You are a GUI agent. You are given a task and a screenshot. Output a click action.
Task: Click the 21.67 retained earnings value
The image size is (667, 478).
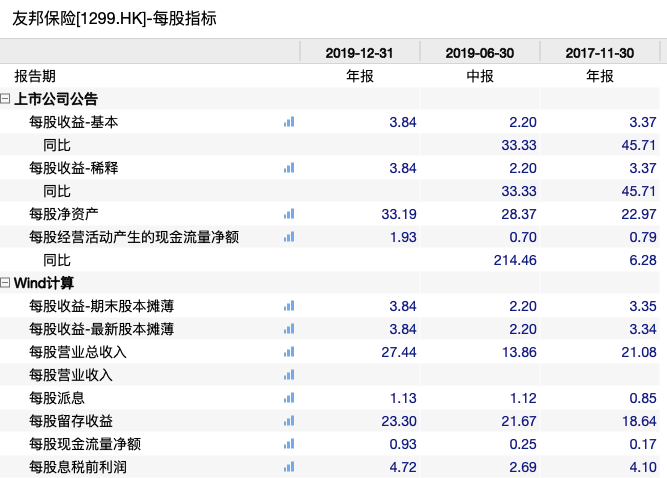[x=519, y=421]
